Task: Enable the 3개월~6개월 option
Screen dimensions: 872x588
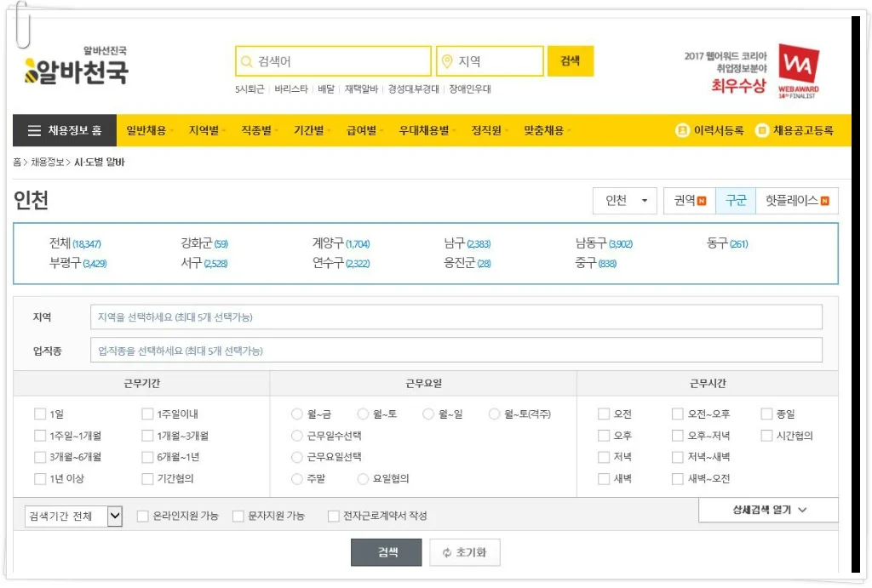Action: click(x=40, y=457)
